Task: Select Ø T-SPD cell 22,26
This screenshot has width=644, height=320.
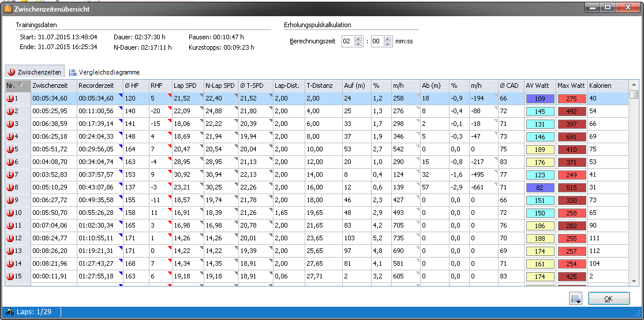Action: pyautogui.click(x=256, y=188)
